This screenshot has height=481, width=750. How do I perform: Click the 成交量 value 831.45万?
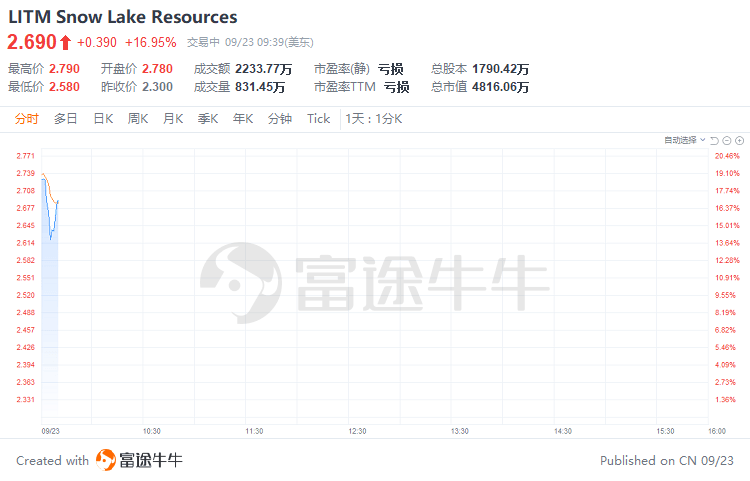click(x=260, y=87)
